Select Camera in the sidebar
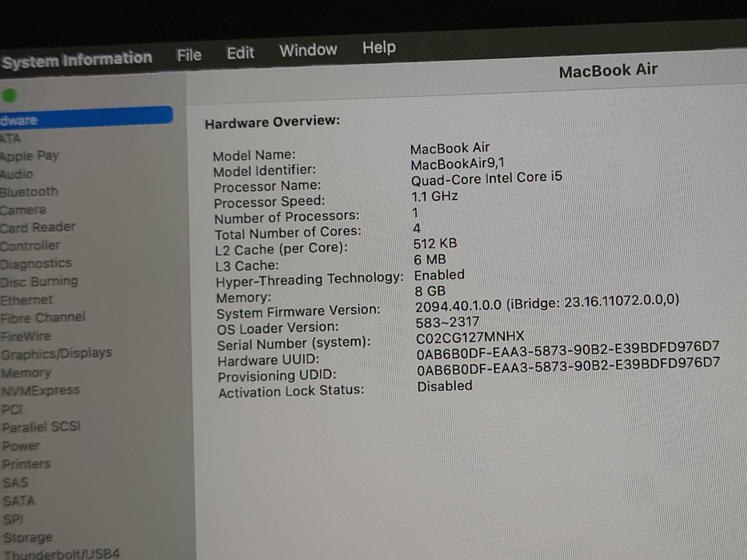 coord(23,209)
